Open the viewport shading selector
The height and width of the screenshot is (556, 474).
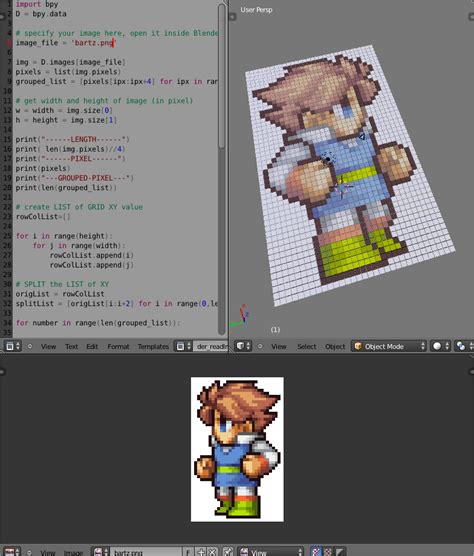441,346
